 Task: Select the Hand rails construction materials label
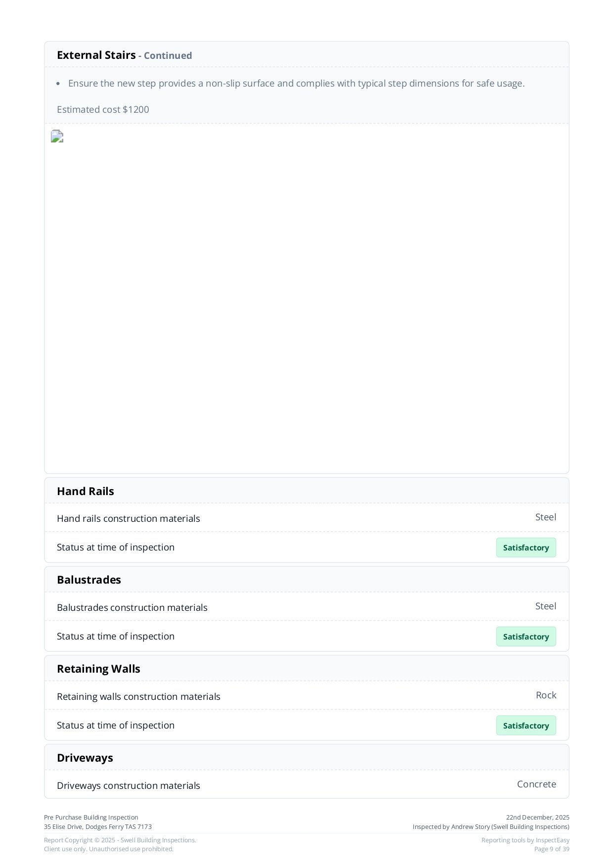pos(129,518)
